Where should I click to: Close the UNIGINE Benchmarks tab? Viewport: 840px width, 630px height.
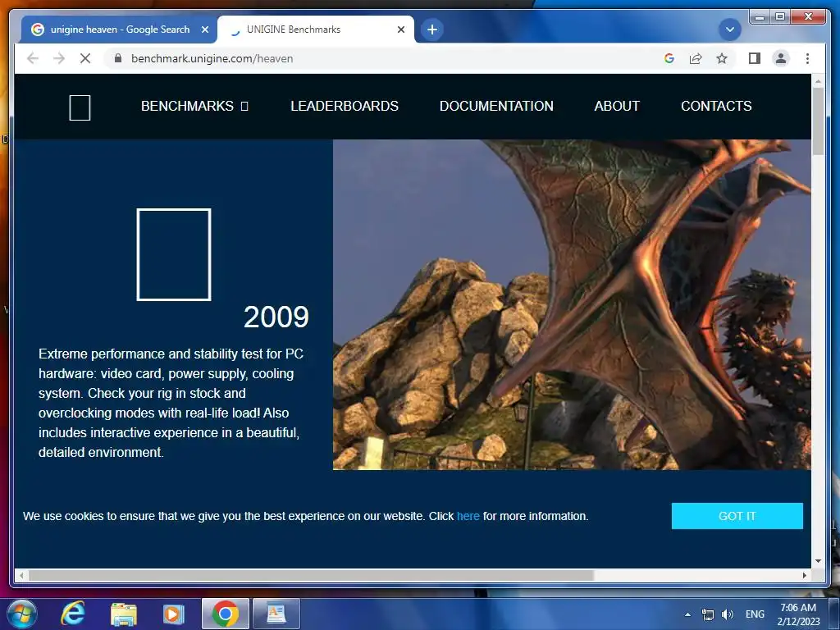click(x=400, y=30)
